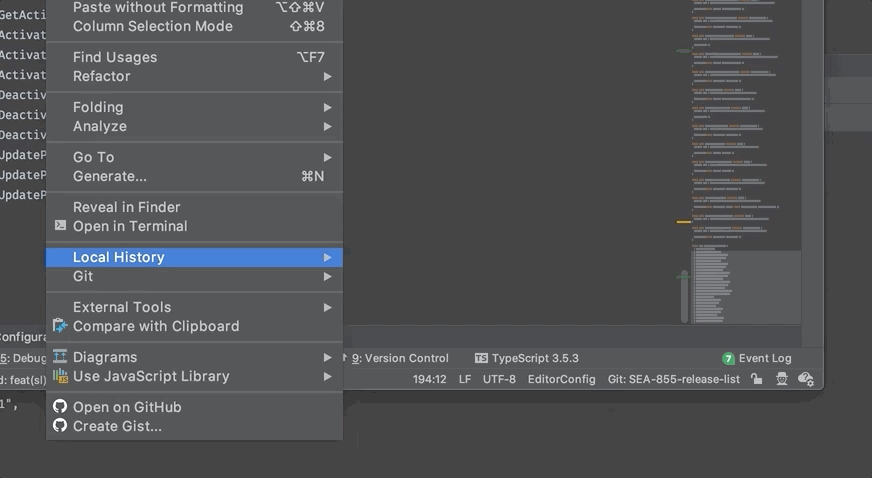872x478 pixels.
Task: Choose Compare with Clipboard
Action: pos(194,326)
